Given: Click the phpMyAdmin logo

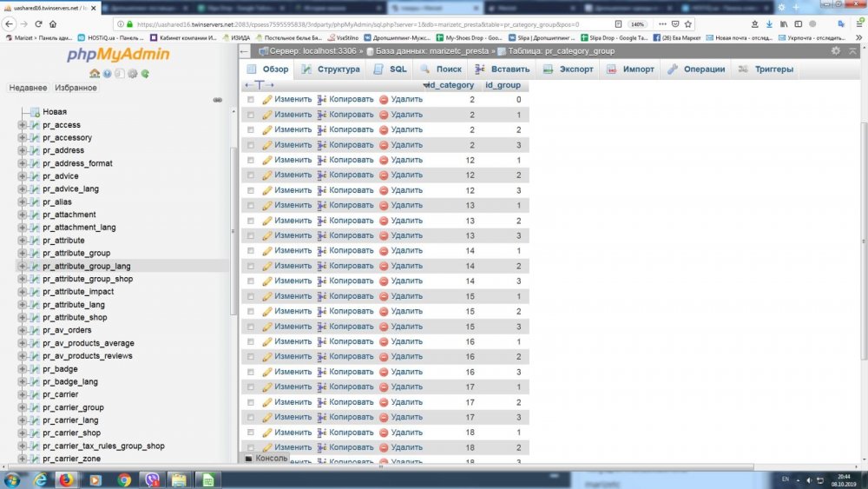Looking at the screenshot, I should point(118,54).
